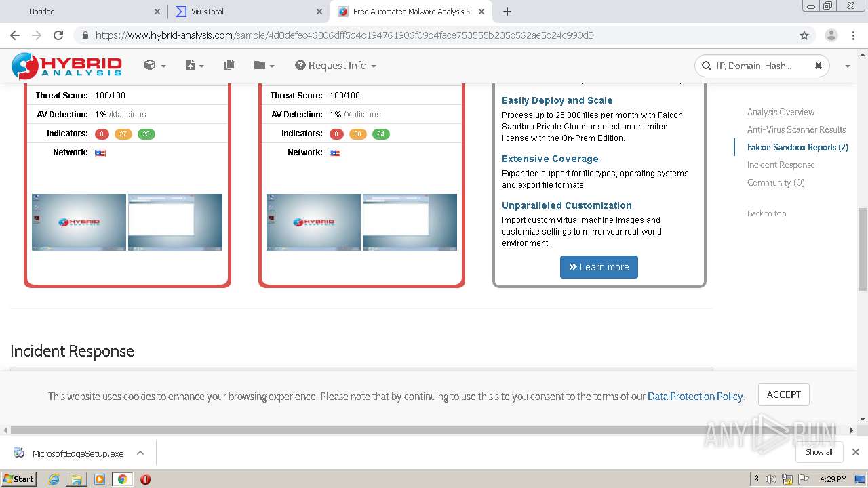Open the Windows Start menu
The height and width of the screenshot is (488, 868).
(18, 479)
